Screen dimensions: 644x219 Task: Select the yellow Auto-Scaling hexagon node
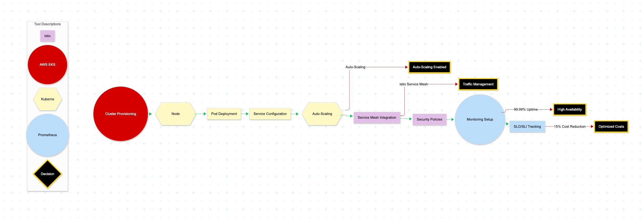[322, 114]
